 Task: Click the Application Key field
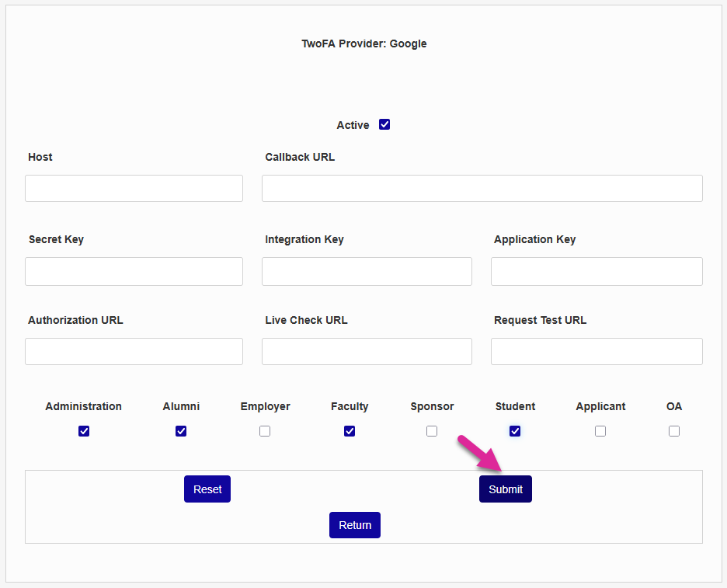coord(597,271)
